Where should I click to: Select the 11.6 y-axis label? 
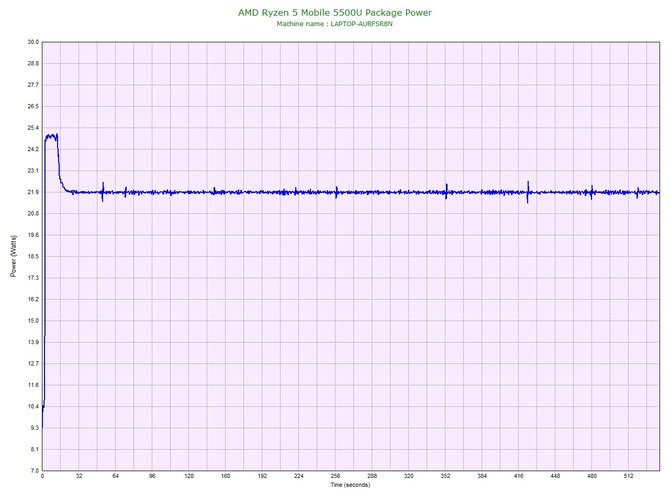coord(33,385)
